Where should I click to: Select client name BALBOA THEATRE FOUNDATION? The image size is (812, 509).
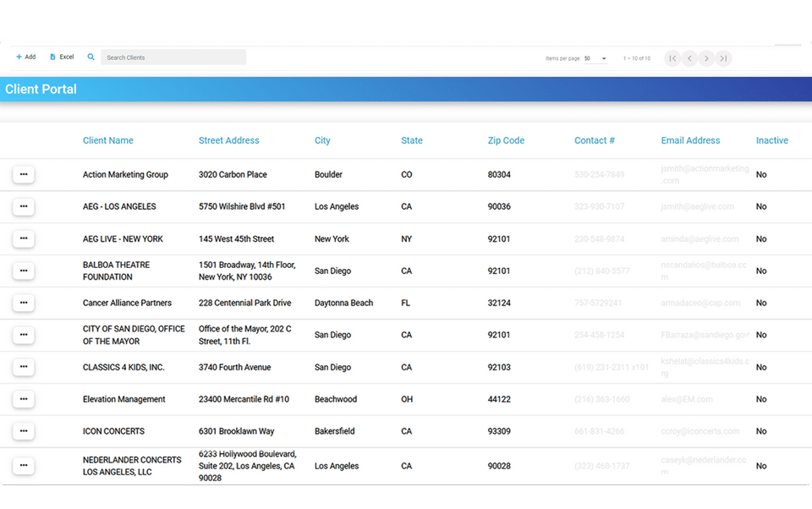point(116,271)
